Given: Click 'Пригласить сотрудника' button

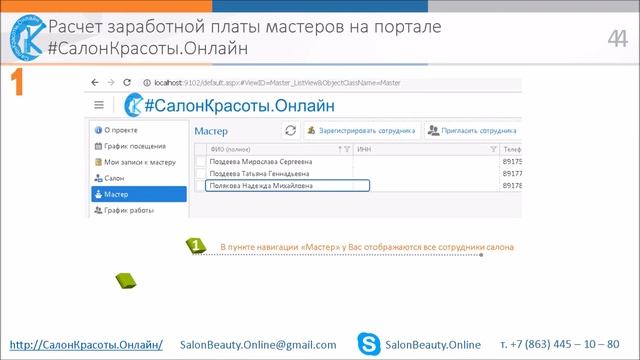Looking at the screenshot, I should tap(472, 131).
